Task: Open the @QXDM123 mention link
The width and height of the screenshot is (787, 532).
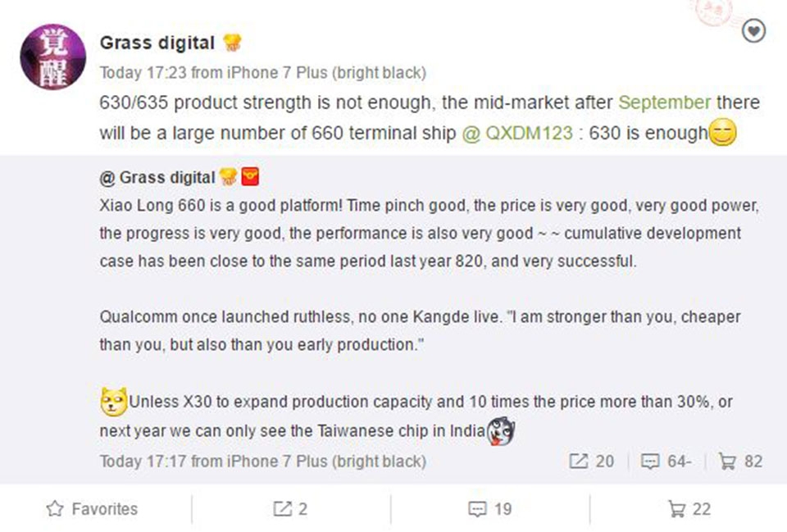Action: 517,133
